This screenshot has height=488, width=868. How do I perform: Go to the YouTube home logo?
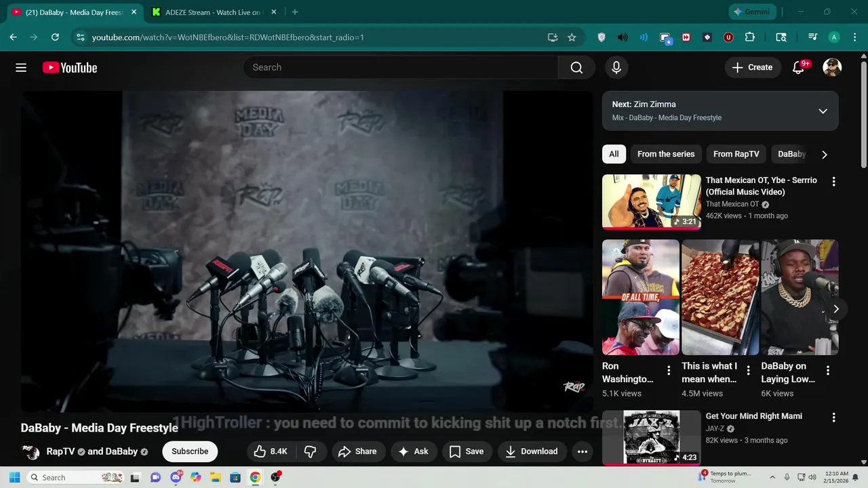pyautogui.click(x=70, y=68)
